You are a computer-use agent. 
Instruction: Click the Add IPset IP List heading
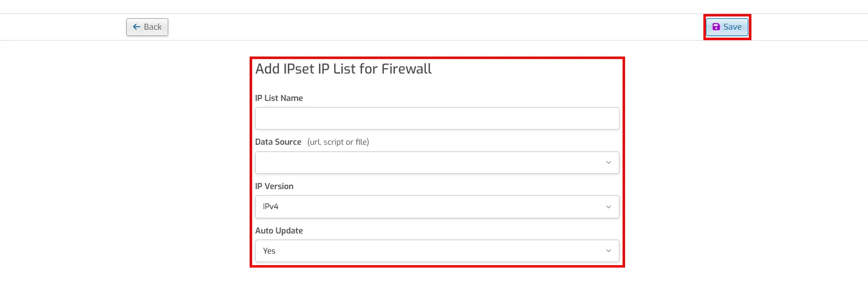click(x=343, y=69)
